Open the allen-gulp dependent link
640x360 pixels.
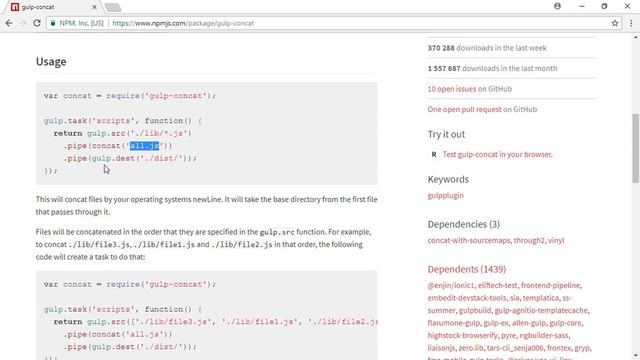click(x=529, y=323)
